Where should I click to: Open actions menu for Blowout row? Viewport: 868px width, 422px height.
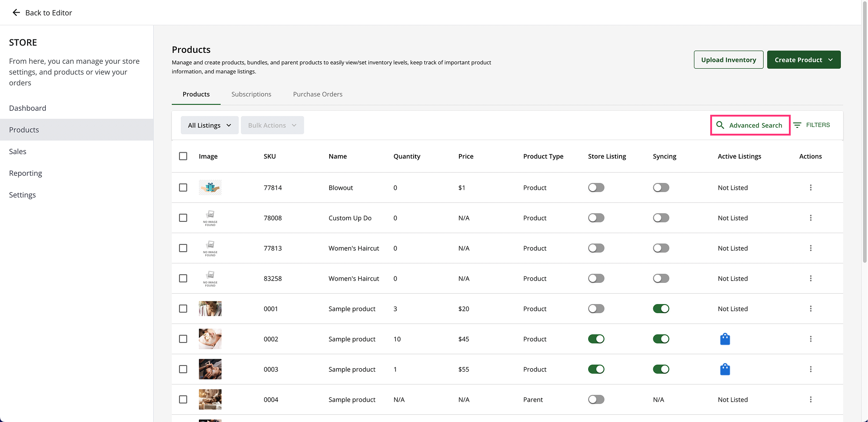coord(811,188)
